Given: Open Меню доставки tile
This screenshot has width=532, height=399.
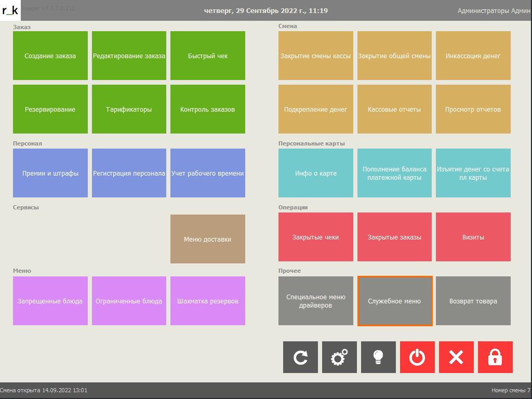Looking at the screenshot, I should (208, 239).
